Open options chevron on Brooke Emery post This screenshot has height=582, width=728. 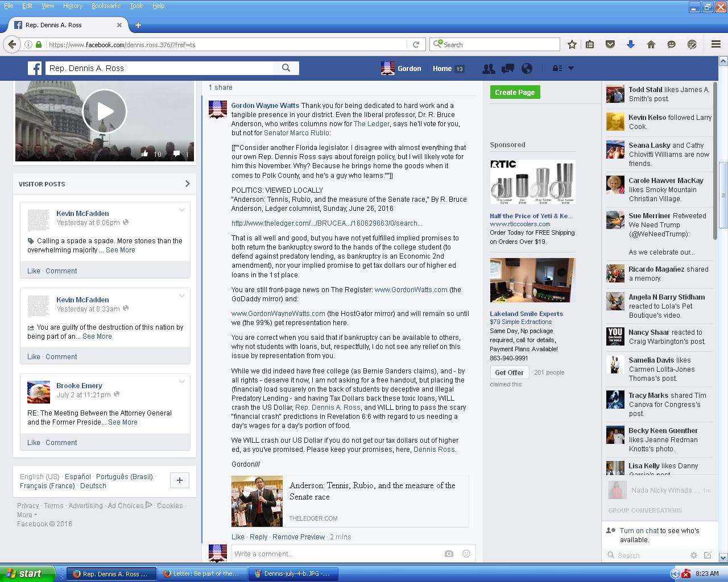[x=182, y=382]
